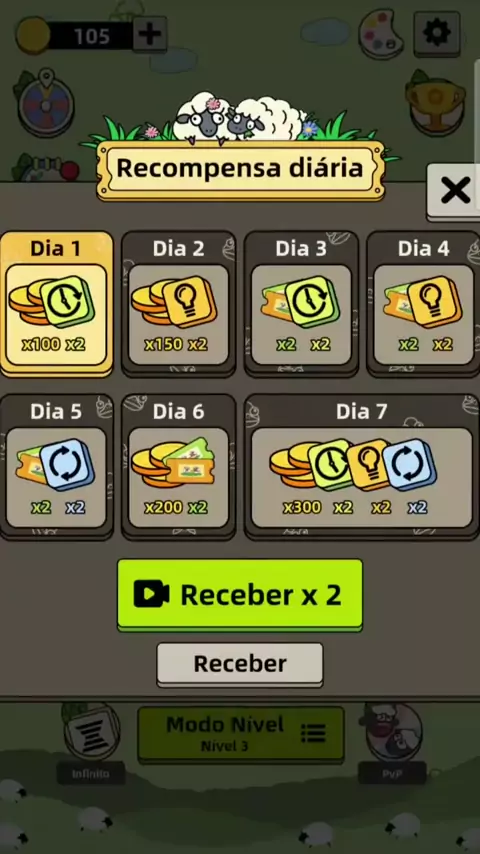Viewport: 480px width, 854px height.
Task: Tap the blue shuffle icon in Dia 7
Action: (409, 464)
